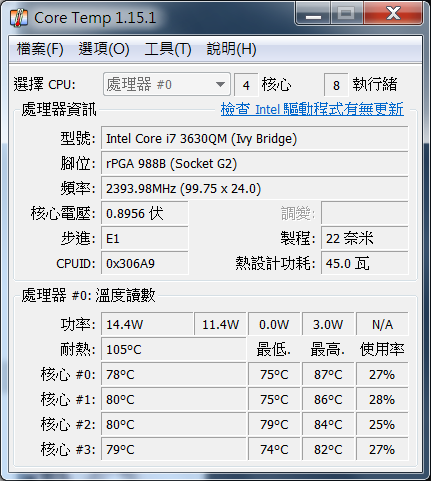Click the 0.8956 伏 core voltage field
Viewport: 431px width, 481px height.
point(145,213)
